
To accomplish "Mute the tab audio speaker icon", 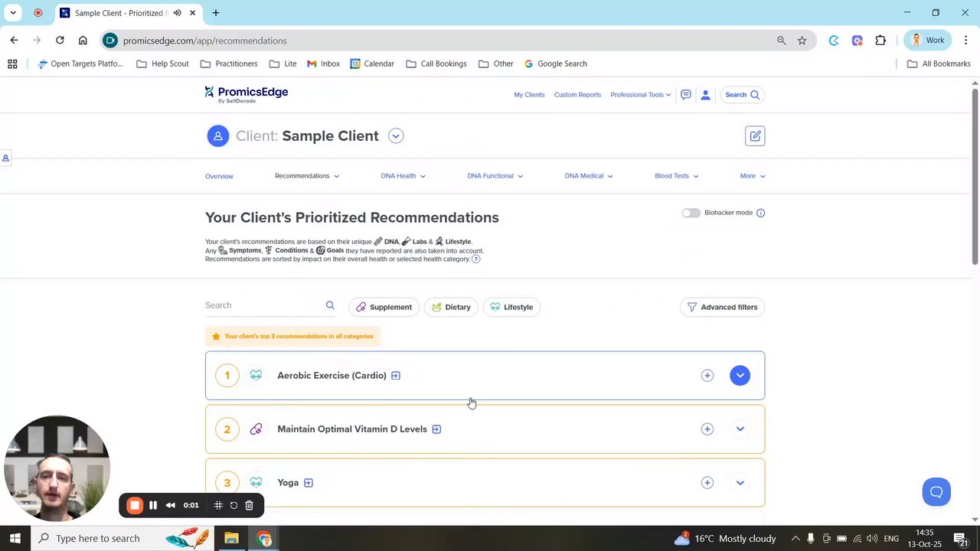I will coord(178,13).
